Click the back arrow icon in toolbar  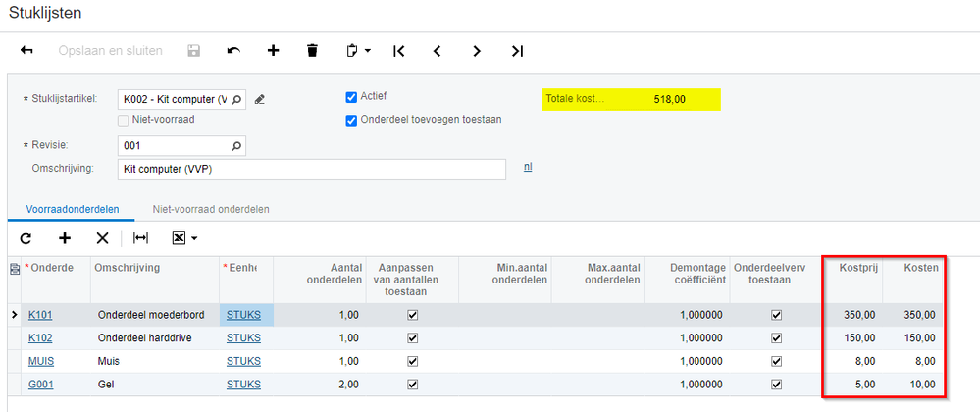26,51
